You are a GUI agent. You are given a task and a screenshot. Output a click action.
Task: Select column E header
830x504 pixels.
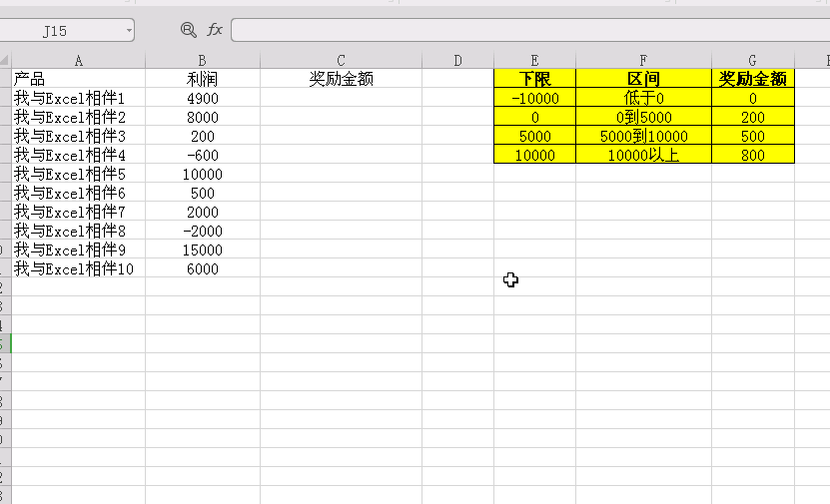534,60
